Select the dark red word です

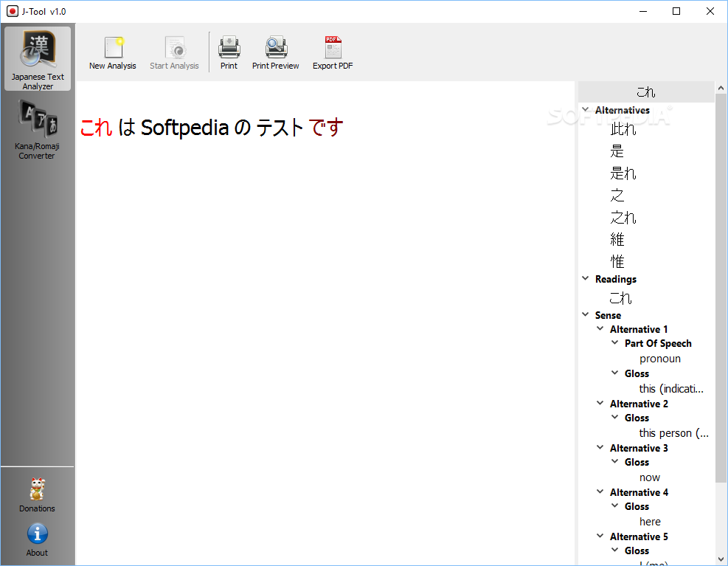coord(326,128)
